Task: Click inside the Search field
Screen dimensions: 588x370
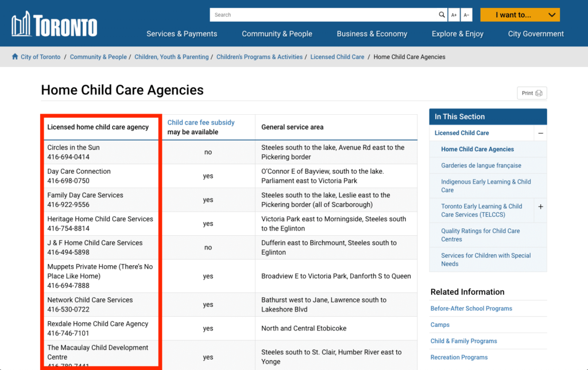Action: point(323,15)
